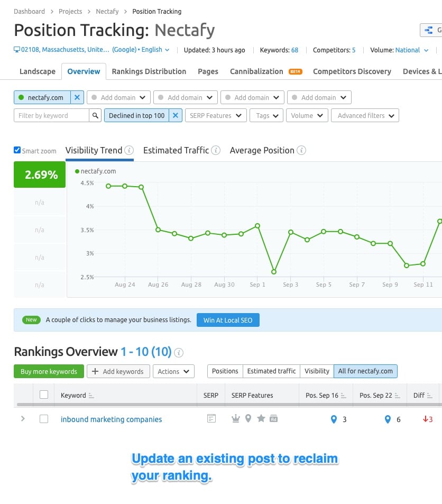Viewport: 442px width, 504px height.
Task: Switch to the Cannibalization tab
Action: coord(256,71)
